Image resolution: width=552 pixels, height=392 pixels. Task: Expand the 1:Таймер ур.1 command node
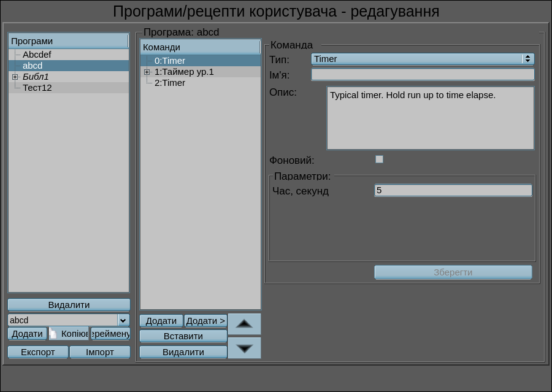coord(147,72)
